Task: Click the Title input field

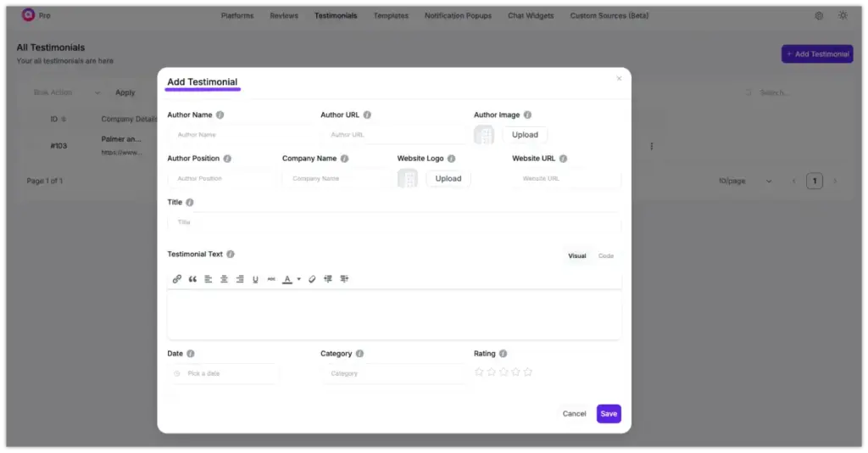Action: (394, 222)
